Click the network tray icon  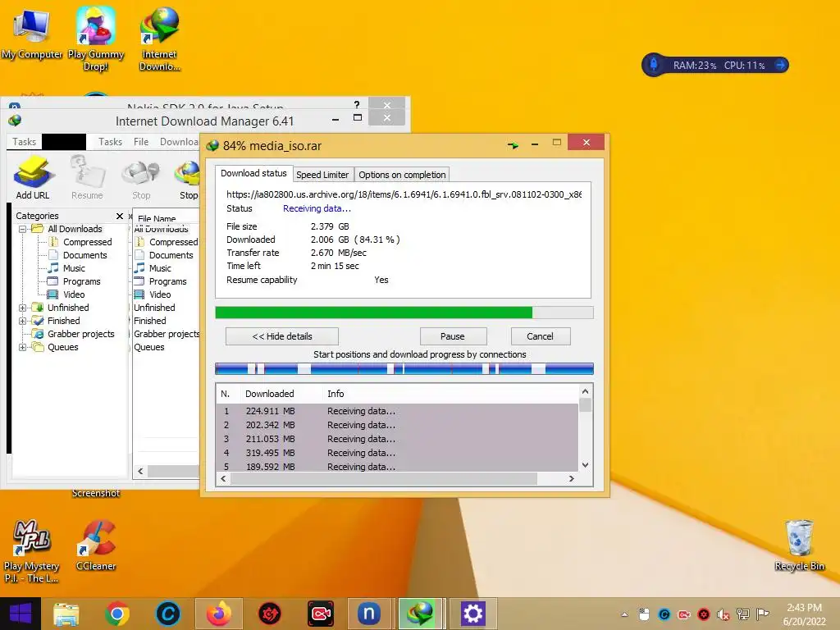(743, 614)
